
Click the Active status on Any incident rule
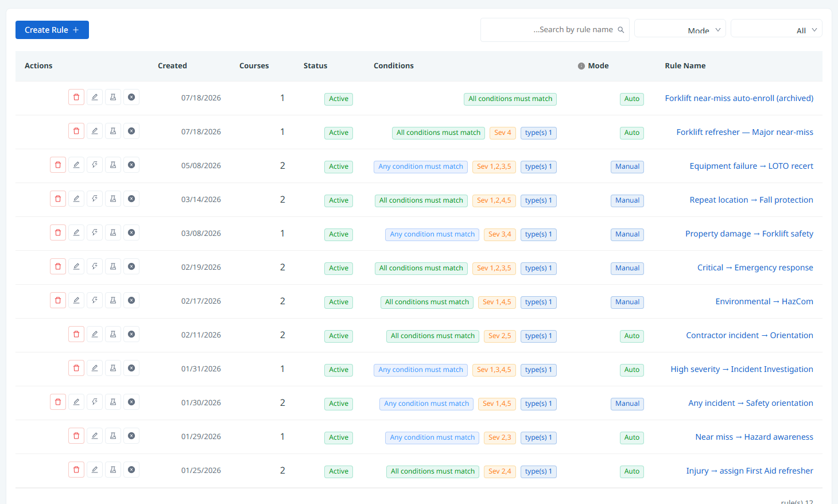[x=339, y=404]
